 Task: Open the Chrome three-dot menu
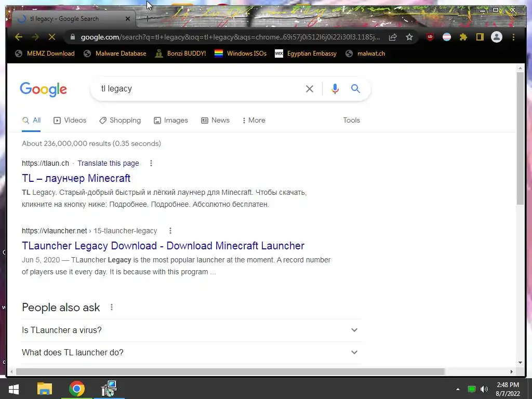click(x=513, y=37)
